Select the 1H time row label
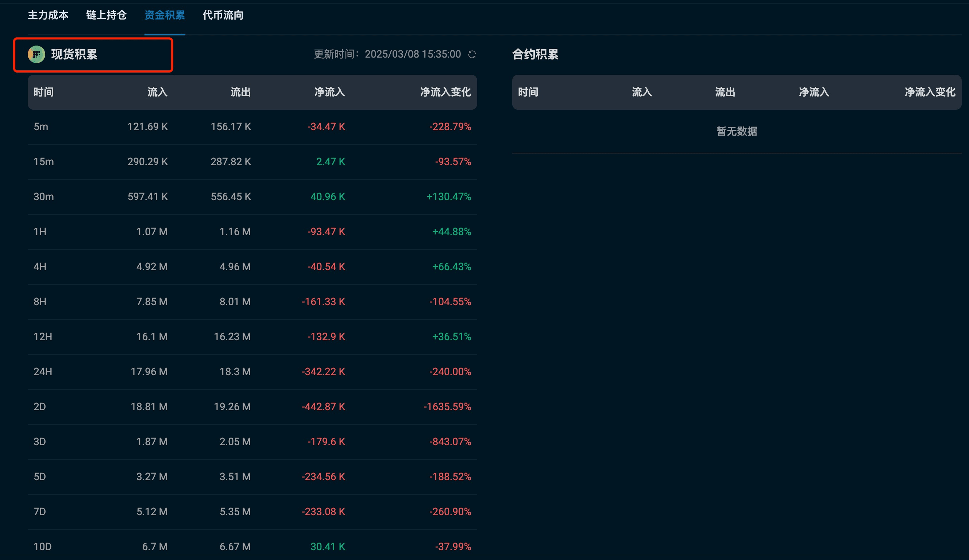The width and height of the screenshot is (969, 560). click(40, 232)
